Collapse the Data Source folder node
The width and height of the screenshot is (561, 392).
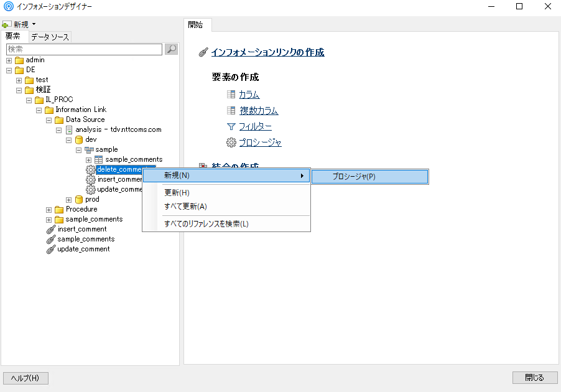point(49,120)
